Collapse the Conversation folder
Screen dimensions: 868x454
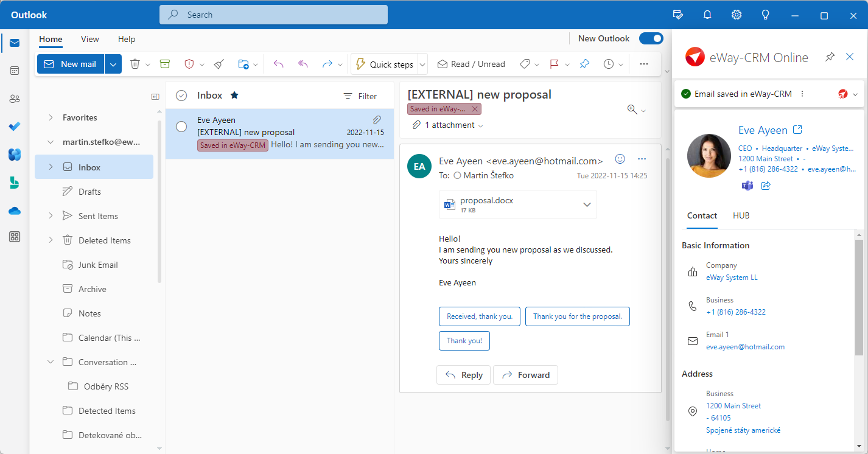[x=51, y=361]
